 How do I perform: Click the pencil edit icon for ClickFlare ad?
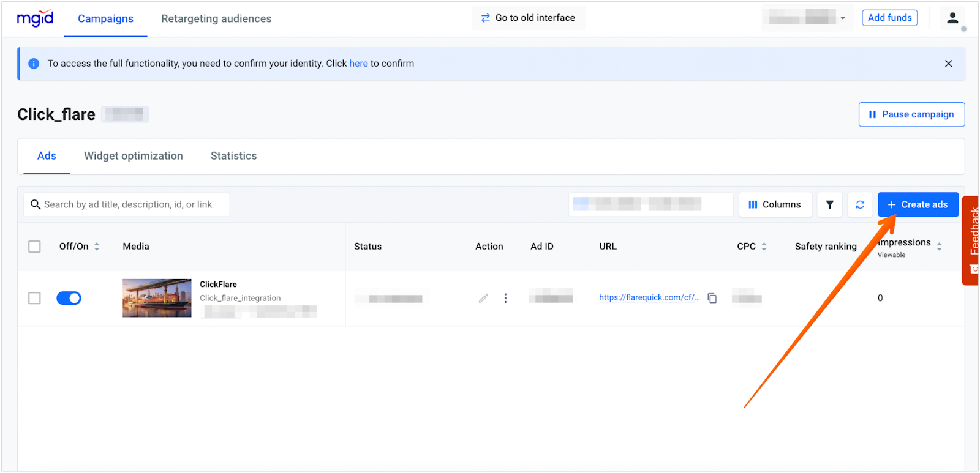tap(483, 298)
